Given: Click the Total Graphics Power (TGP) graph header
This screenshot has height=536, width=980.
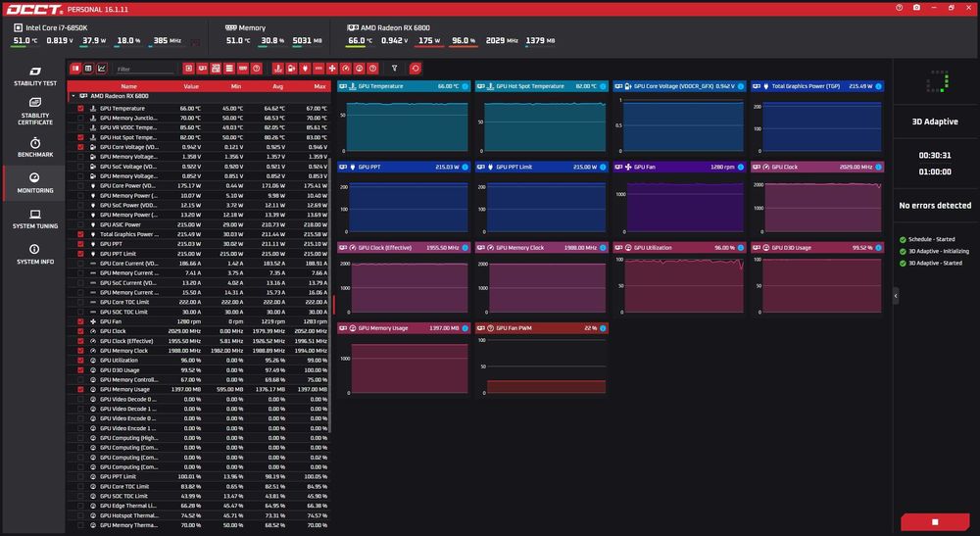Looking at the screenshot, I should [817, 86].
